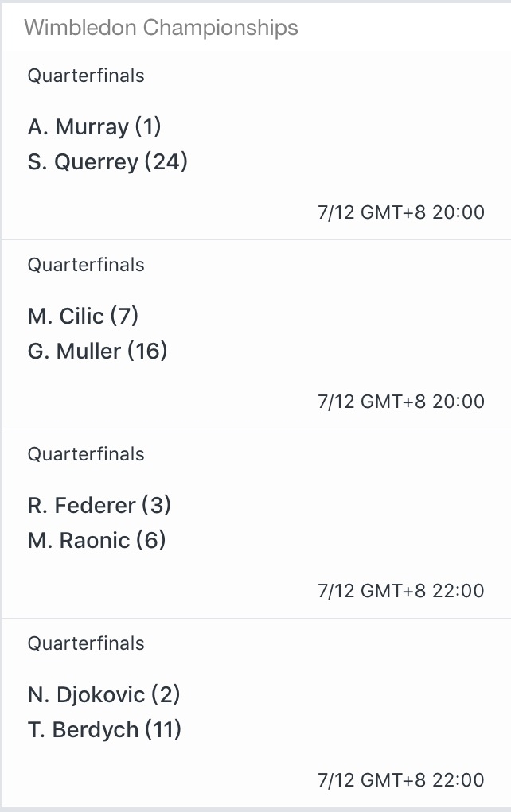Select player T. Berdych (11)
Viewport: 511px width, 812px height.
pyautogui.click(x=104, y=730)
